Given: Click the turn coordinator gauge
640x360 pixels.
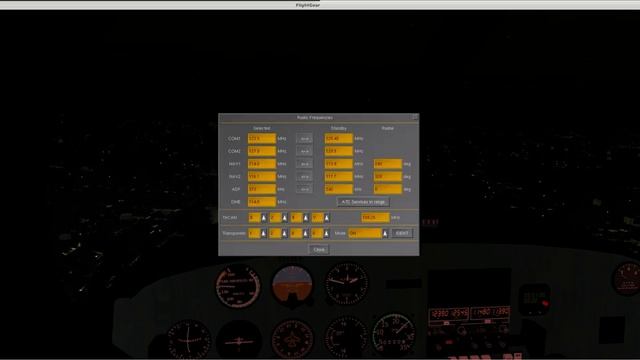Looking at the screenshot, I should (x=239, y=341).
